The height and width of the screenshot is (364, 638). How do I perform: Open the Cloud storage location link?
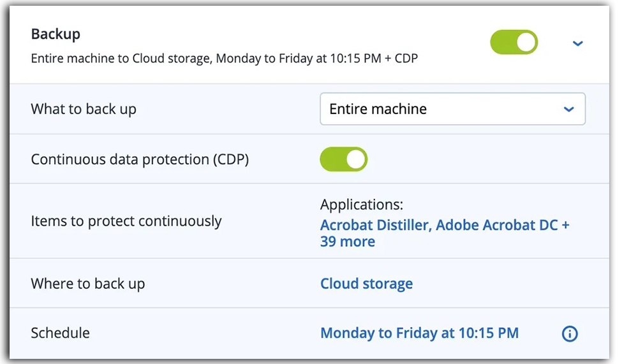(366, 284)
